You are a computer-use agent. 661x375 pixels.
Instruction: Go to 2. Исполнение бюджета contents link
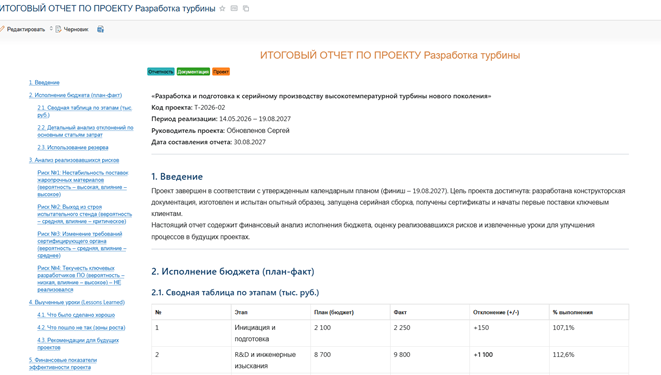click(75, 95)
